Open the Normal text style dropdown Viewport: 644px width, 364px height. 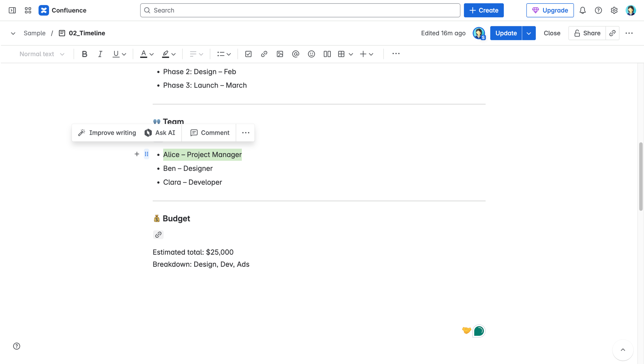point(42,54)
